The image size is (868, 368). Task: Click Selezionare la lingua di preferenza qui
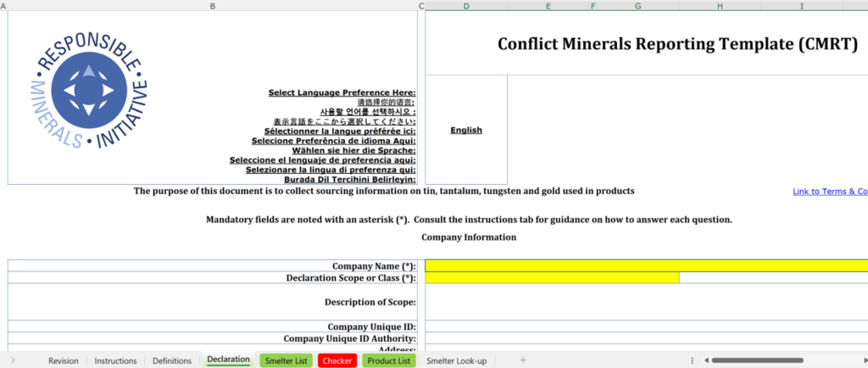[331, 170]
